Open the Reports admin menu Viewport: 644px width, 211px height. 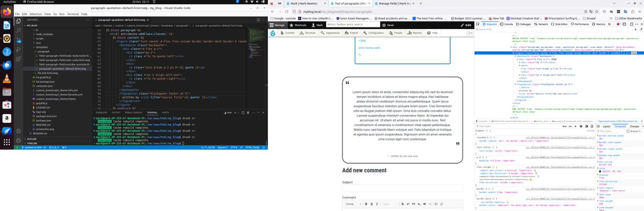(415, 33)
